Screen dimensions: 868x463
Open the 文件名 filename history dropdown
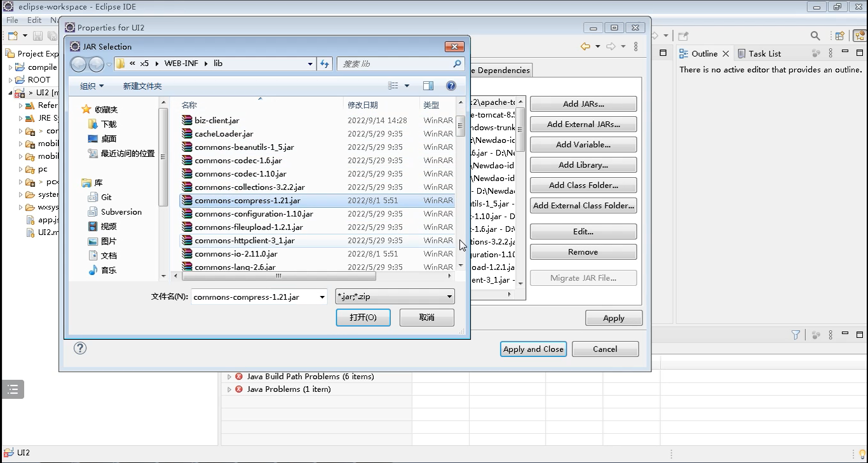click(x=321, y=297)
